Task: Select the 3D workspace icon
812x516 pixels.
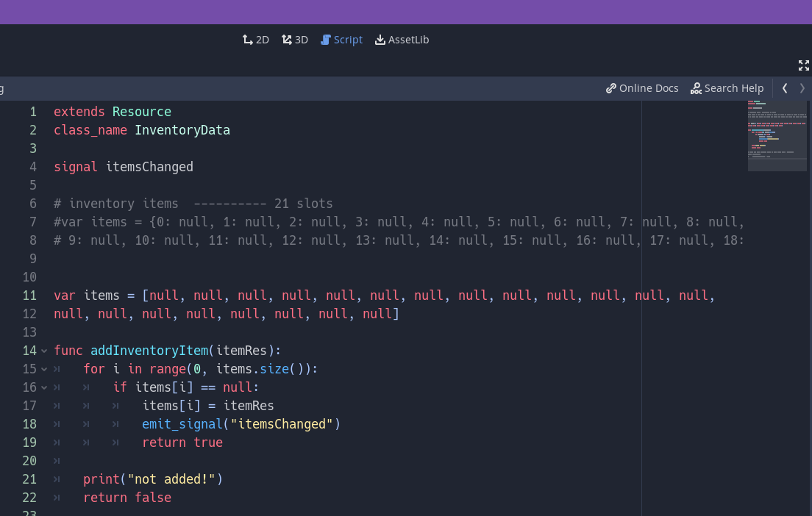Action: click(x=285, y=39)
